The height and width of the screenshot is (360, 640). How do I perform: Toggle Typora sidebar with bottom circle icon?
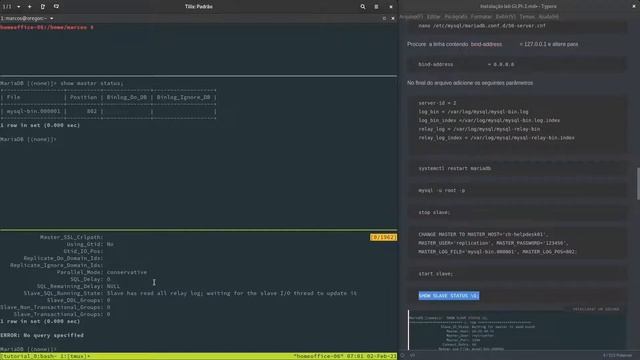coord(402,356)
